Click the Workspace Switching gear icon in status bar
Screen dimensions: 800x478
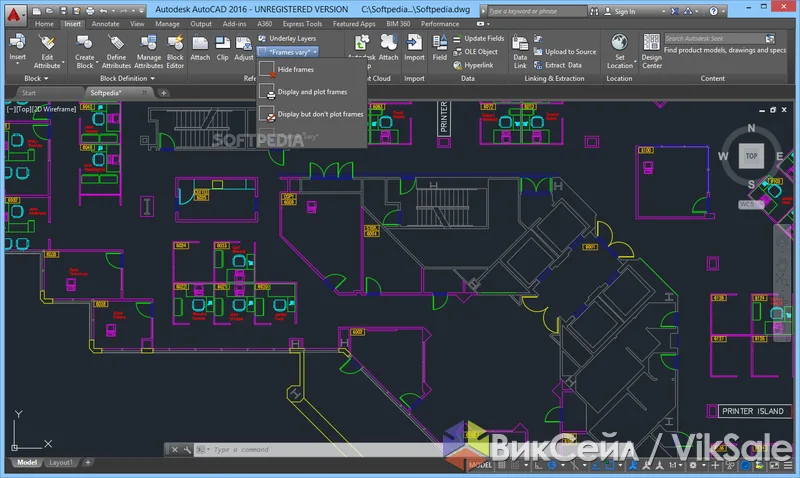coord(693,465)
